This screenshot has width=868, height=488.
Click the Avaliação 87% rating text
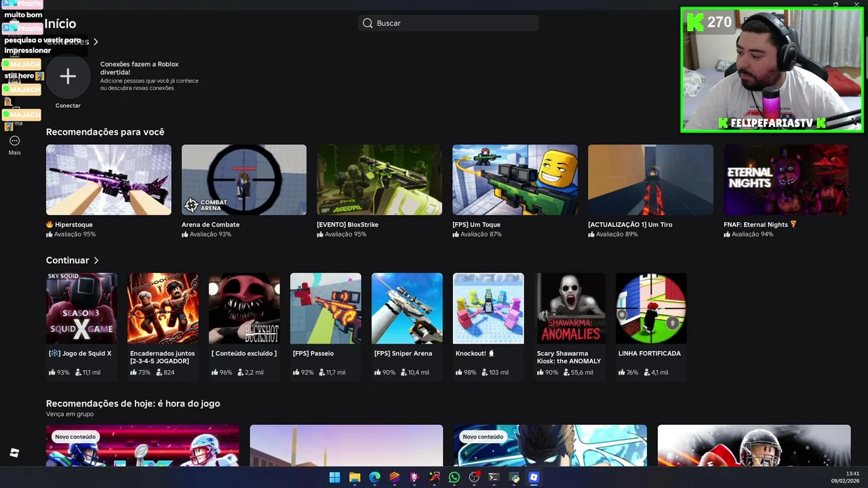(481, 234)
